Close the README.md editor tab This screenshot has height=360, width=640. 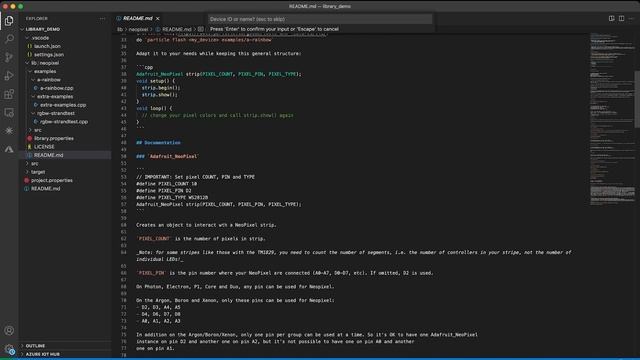tap(158, 18)
